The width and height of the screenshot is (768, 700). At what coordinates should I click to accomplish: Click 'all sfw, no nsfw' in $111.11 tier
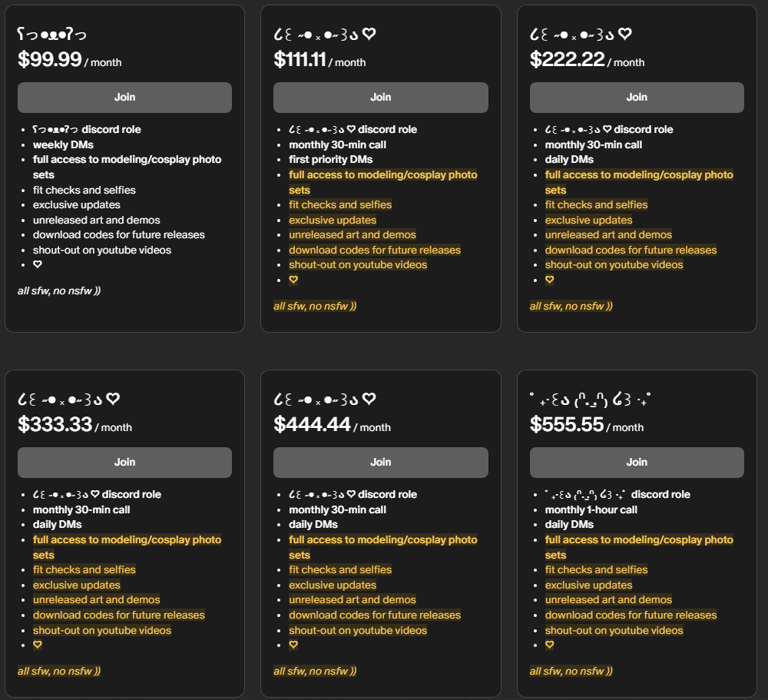[x=315, y=307]
